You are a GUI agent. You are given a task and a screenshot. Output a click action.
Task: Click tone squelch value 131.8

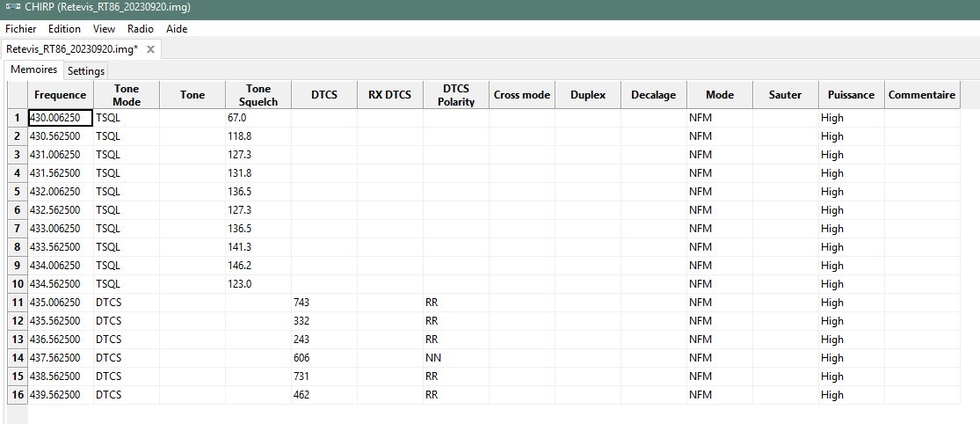[x=258, y=173]
